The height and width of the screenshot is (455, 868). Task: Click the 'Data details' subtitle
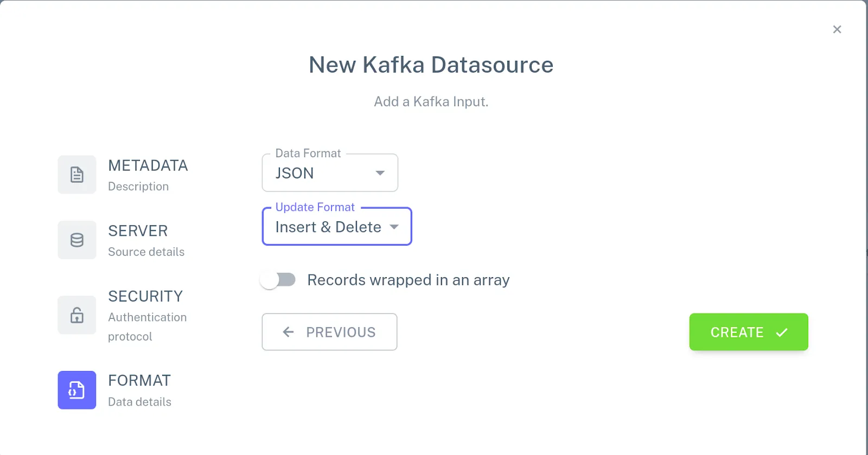[x=139, y=402]
